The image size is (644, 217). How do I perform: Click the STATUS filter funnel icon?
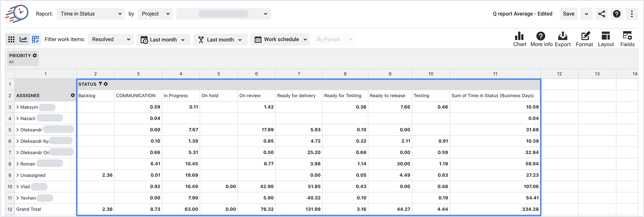click(x=100, y=84)
